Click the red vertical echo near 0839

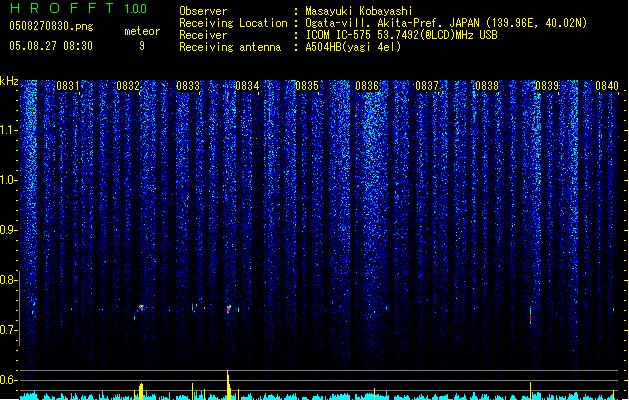(530, 316)
